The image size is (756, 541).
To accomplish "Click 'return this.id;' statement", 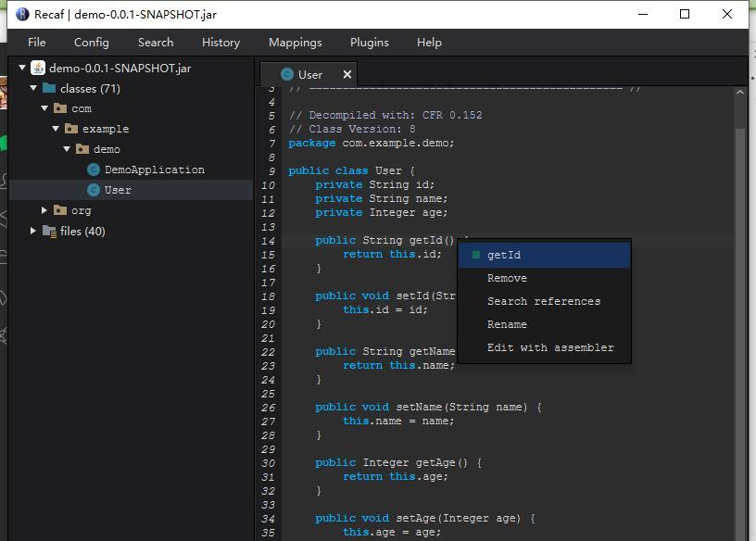I will click(x=392, y=254).
